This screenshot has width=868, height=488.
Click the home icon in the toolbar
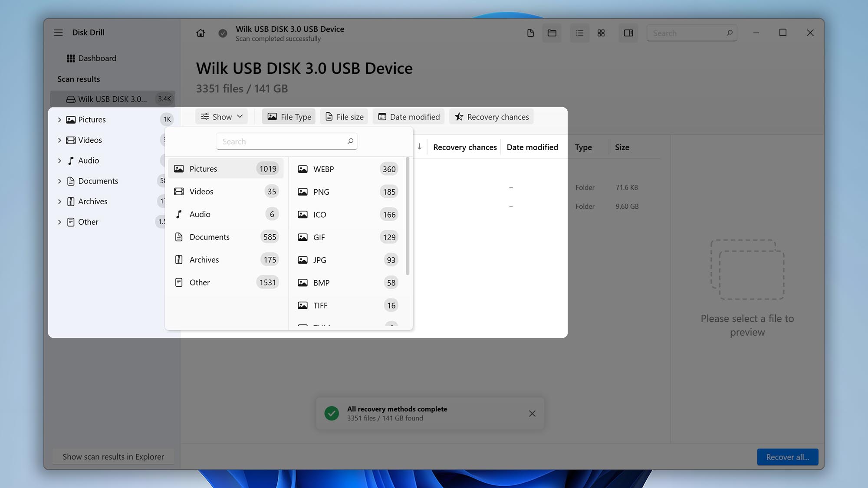point(201,33)
